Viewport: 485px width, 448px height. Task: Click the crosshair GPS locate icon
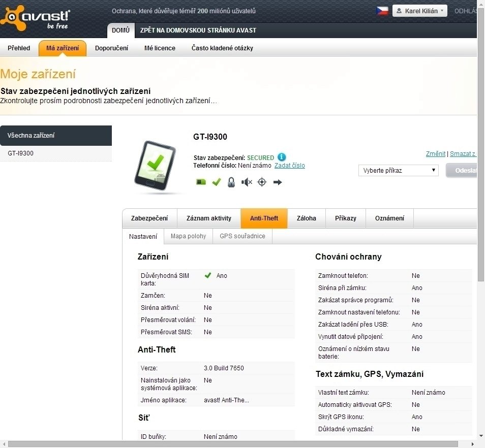(x=262, y=182)
